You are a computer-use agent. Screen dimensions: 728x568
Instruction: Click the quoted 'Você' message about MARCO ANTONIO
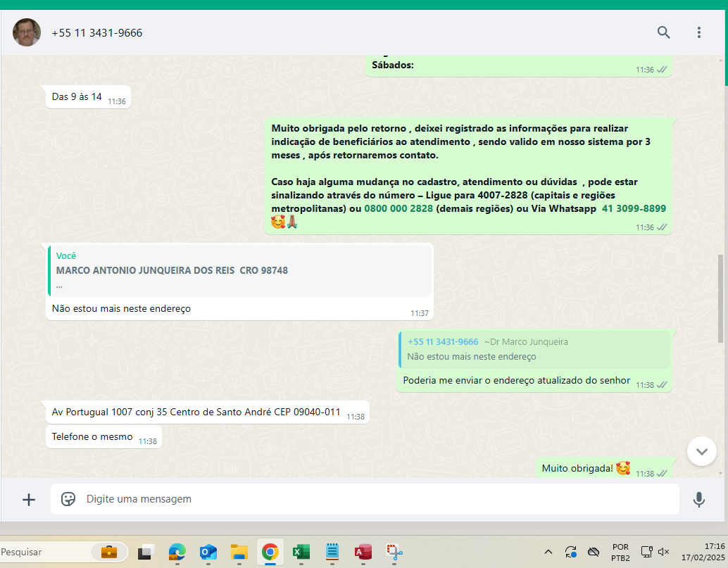(x=239, y=270)
